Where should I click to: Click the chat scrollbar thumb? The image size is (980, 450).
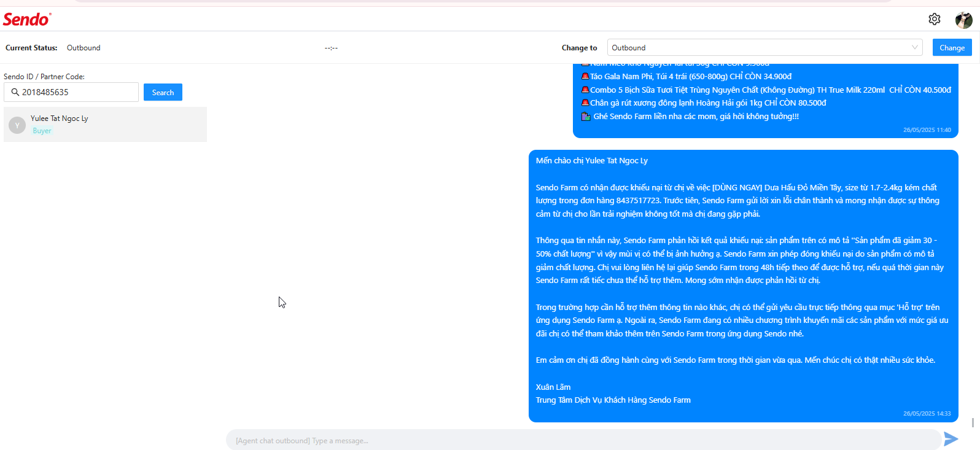(973, 422)
